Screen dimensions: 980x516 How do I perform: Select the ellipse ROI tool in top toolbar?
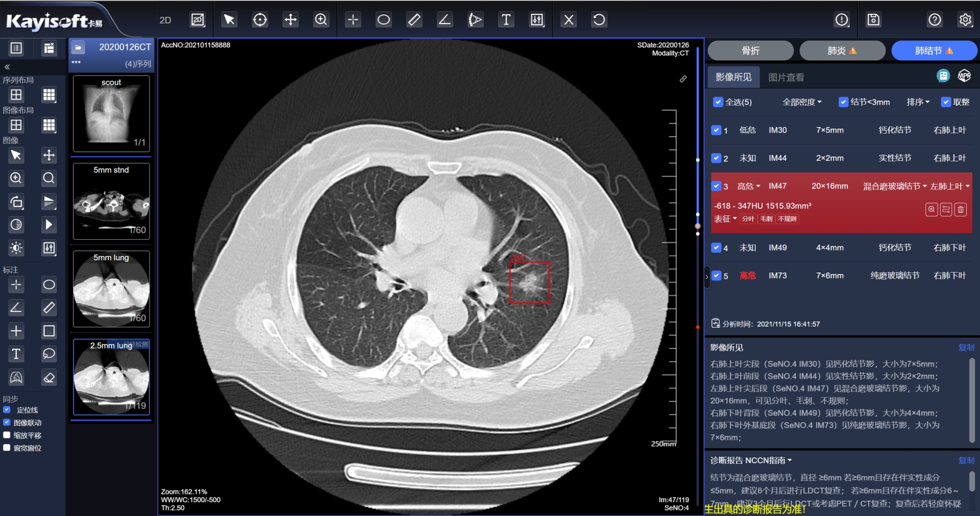coord(383,20)
